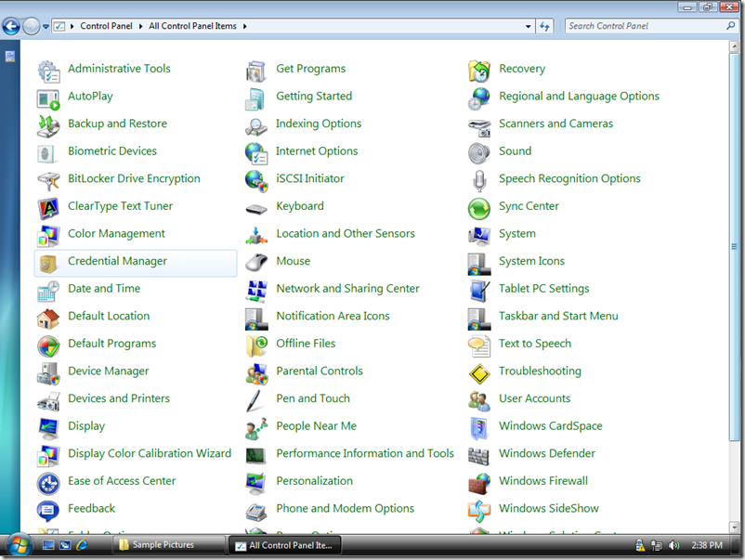Click the Internet Options globe icon
This screenshot has height=560, width=745.
(x=256, y=154)
